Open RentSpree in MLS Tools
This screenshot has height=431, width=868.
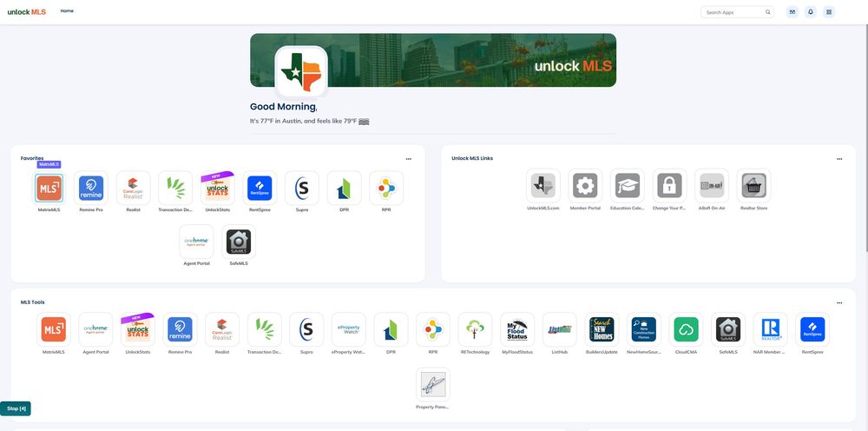pyautogui.click(x=812, y=329)
